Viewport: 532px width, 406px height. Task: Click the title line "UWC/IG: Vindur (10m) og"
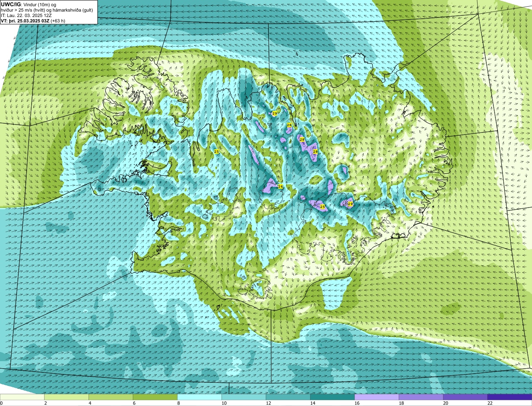point(28,4)
